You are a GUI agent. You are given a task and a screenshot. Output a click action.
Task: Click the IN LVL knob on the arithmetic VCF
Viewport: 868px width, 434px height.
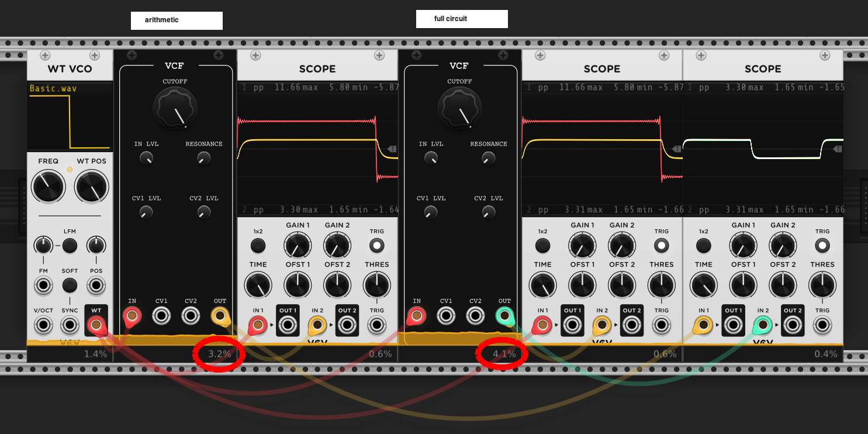pos(146,158)
